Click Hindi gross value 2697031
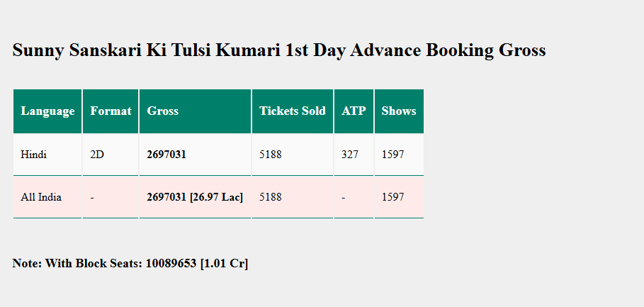This screenshot has width=644, height=307. tap(166, 155)
